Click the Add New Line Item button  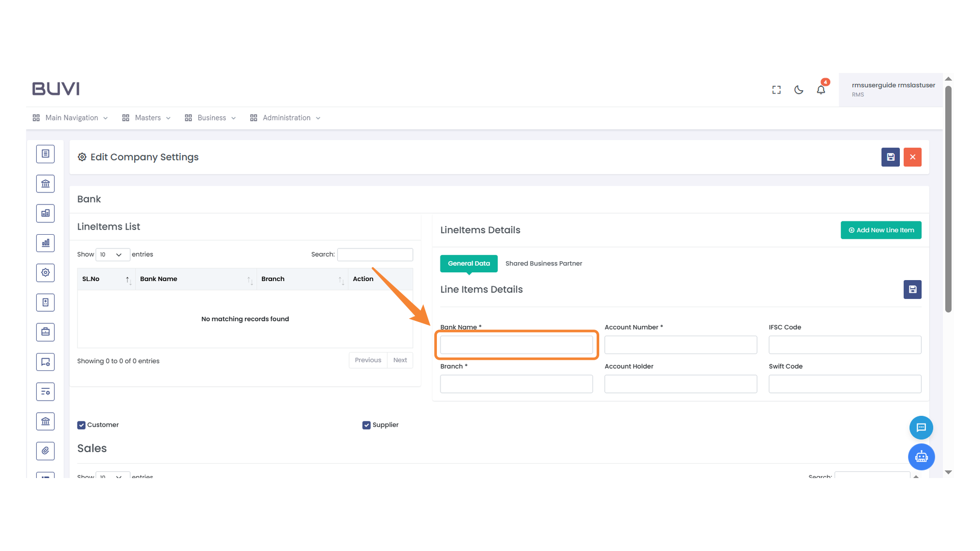click(x=880, y=230)
